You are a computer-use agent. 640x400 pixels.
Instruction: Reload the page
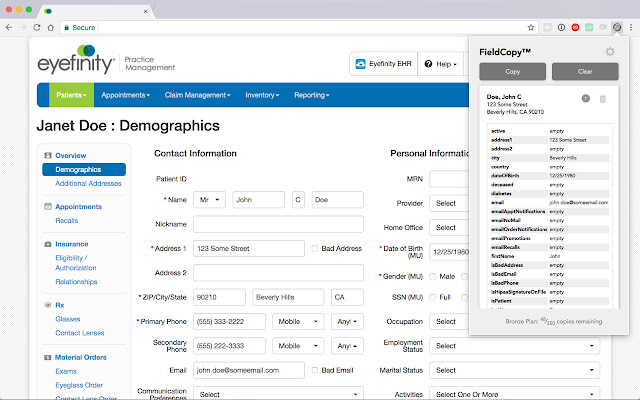pyautogui.click(x=37, y=27)
